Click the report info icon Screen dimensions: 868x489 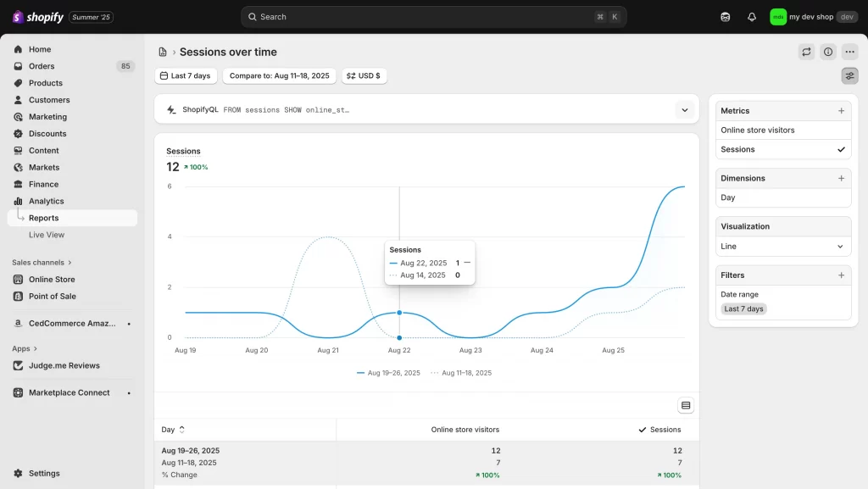pos(828,52)
